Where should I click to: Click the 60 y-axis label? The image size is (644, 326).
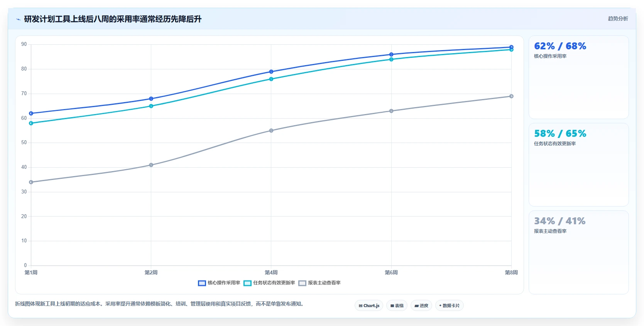[x=24, y=118]
